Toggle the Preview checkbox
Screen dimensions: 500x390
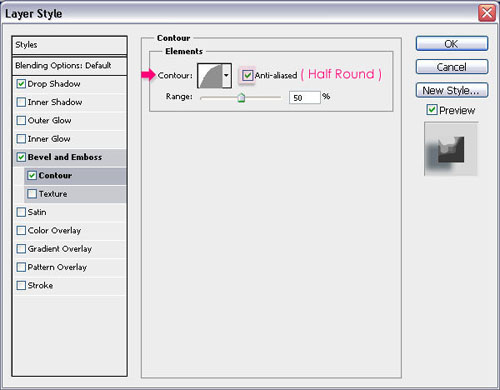(432, 110)
